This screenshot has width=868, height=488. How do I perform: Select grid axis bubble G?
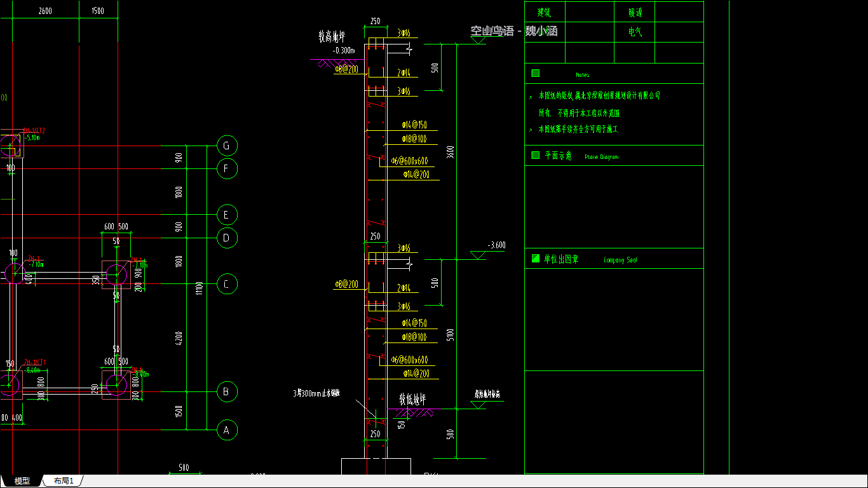[227, 146]
